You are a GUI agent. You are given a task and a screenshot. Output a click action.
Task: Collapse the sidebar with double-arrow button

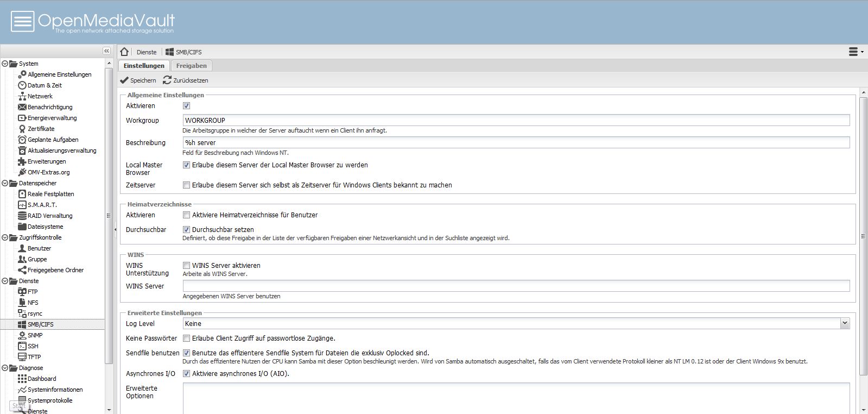106,51
